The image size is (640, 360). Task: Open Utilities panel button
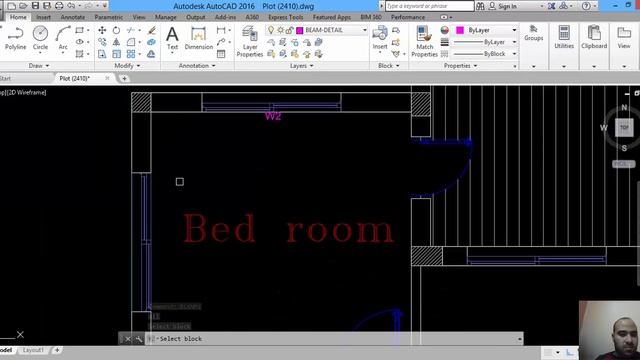click(x=564, y=38)
